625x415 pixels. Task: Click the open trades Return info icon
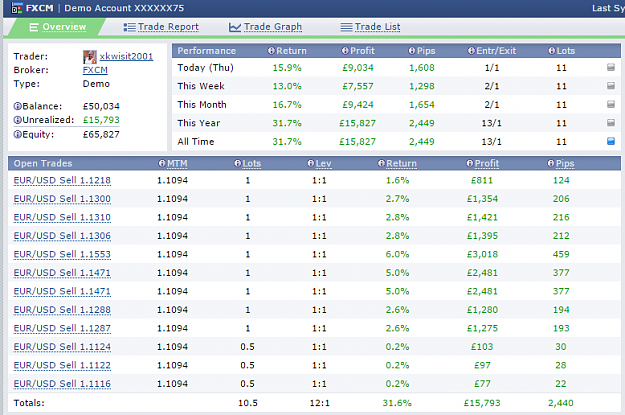pos(381,163)
